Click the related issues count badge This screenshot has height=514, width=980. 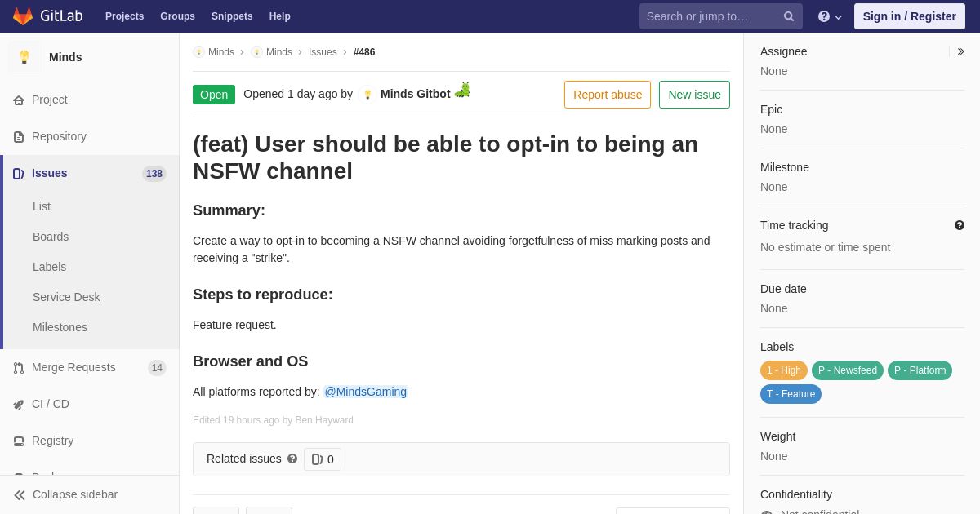point(323,459)
